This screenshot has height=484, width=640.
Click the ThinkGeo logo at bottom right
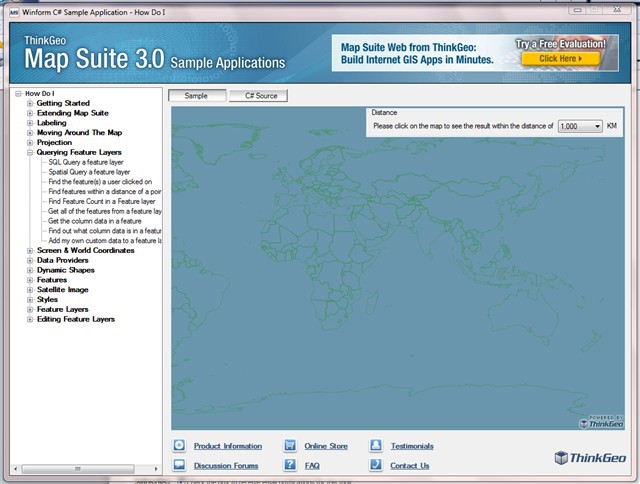point(590,458)
